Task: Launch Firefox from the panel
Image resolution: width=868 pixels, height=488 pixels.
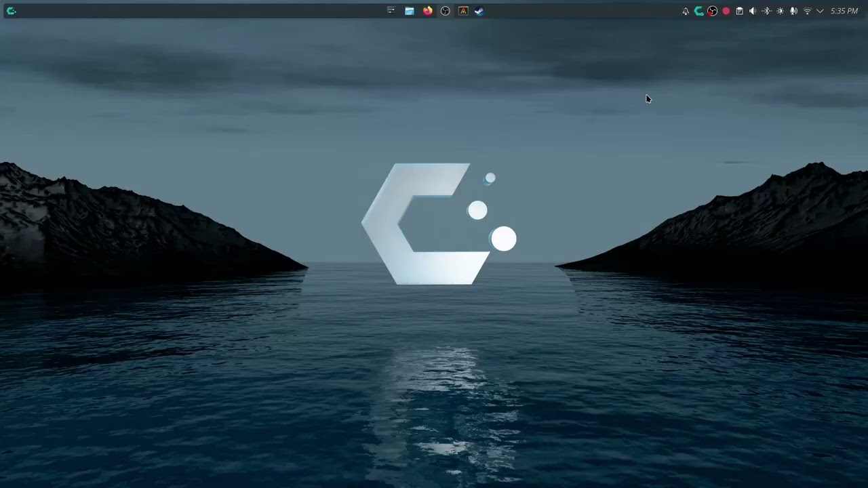Action: click(427, 11)
